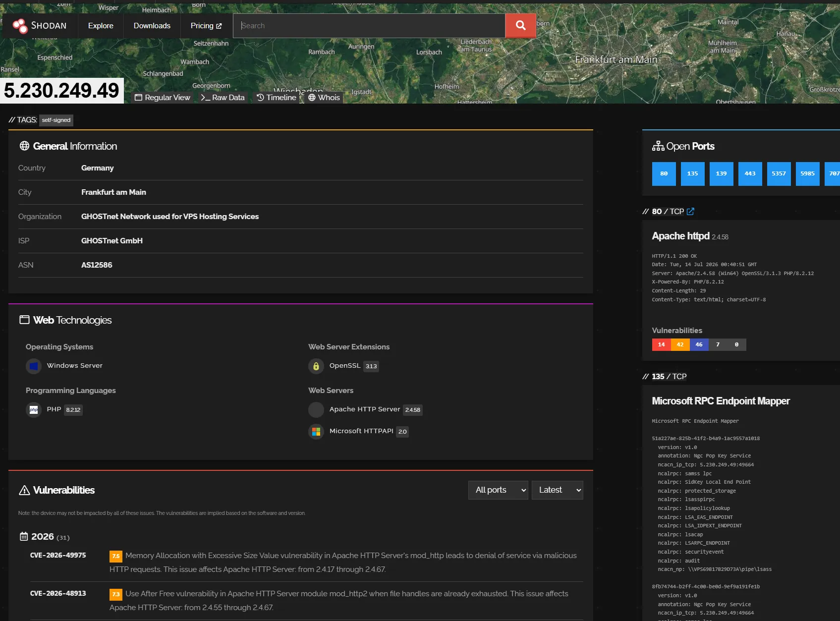Click the Shodan search input field
Screen dimensions: 840x621
(369, 26)
